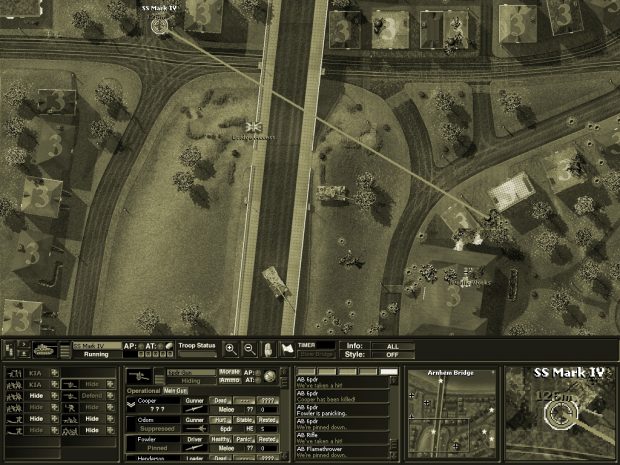
Task: Click the Blow Bridge button
Action: 316,354
